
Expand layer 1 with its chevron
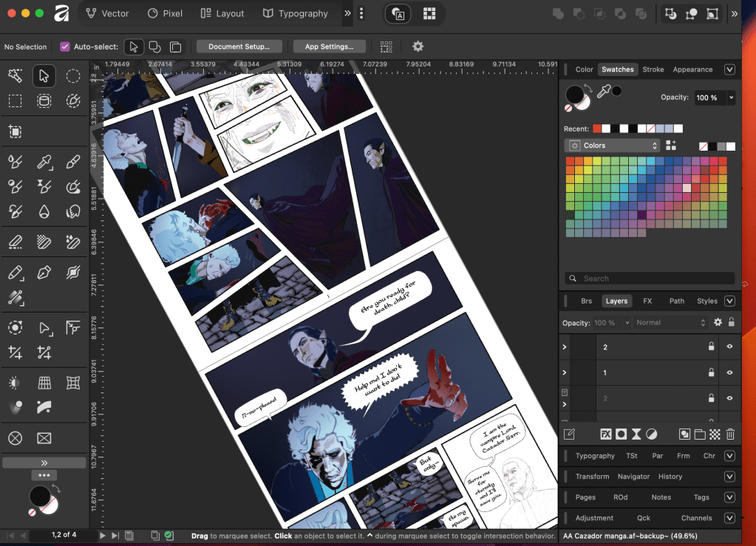(x=565, y=372)
